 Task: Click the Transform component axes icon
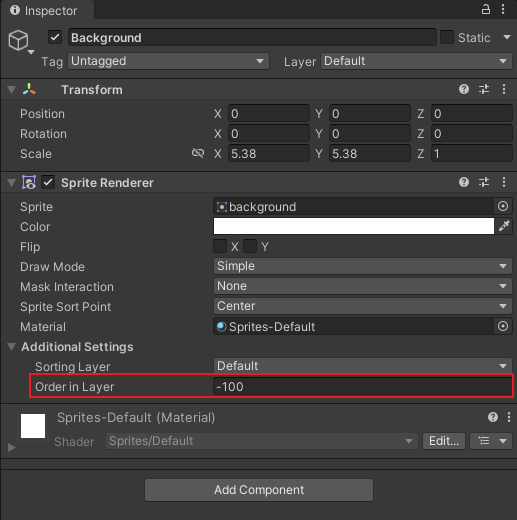(29, 89)
